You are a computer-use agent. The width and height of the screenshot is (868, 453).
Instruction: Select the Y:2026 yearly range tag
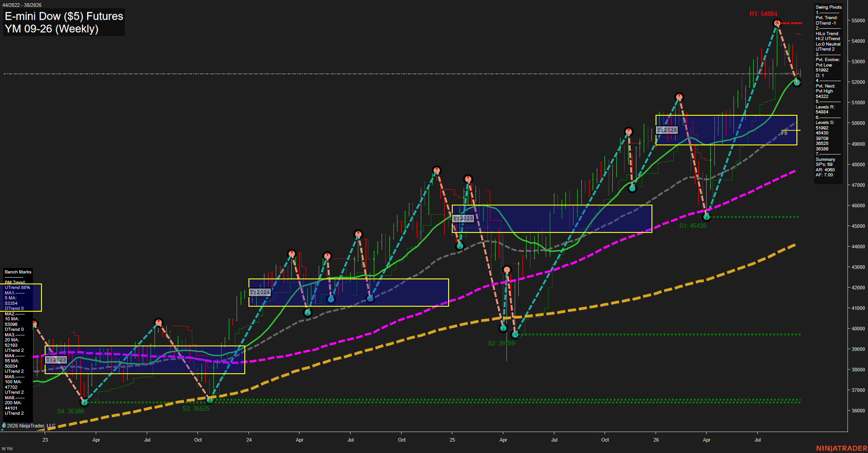coord(667,130)
